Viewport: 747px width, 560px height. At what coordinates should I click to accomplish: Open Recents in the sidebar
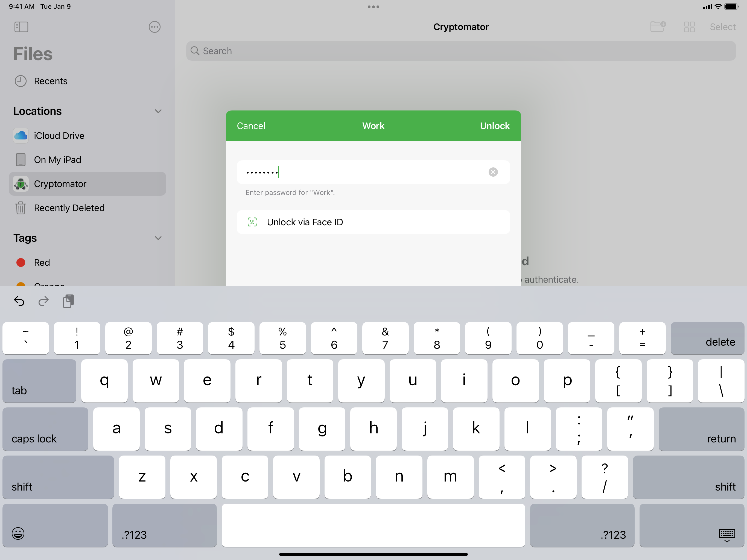click(x=51, y=81)
